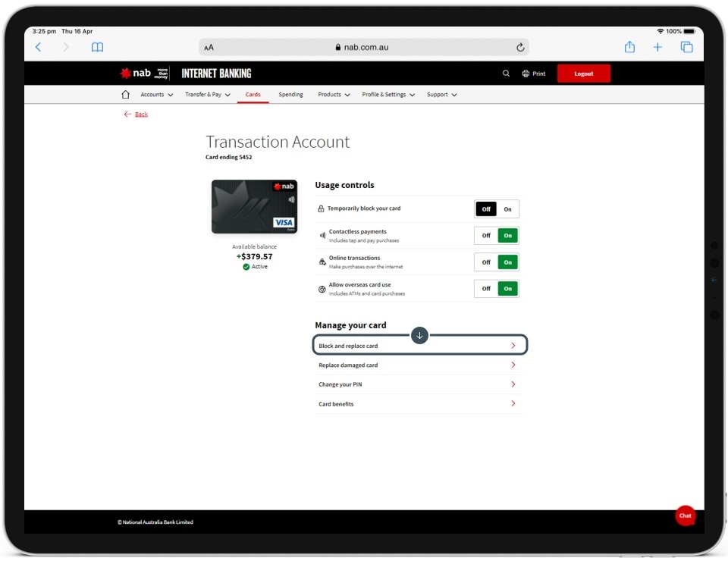Switch to the Spending tab
The image size is (728, 561).
pyautogui.click(x=290, y=95)
